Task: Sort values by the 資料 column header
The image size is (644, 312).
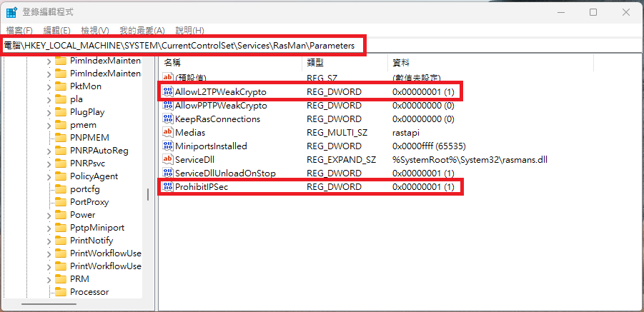Action: click(x=491, y=62)
